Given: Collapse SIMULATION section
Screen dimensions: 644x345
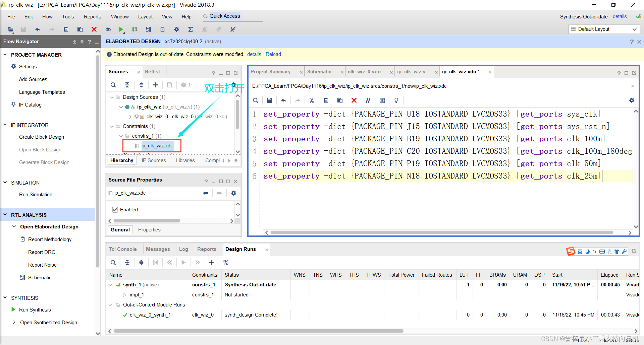Looking at the screenshot, I should [5, 183].
